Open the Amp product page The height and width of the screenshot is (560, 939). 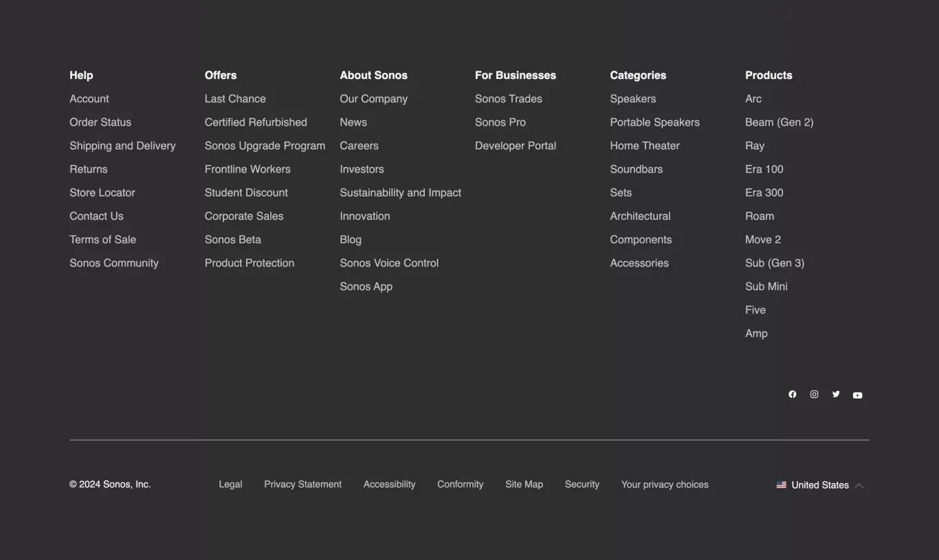coord(756,334)
